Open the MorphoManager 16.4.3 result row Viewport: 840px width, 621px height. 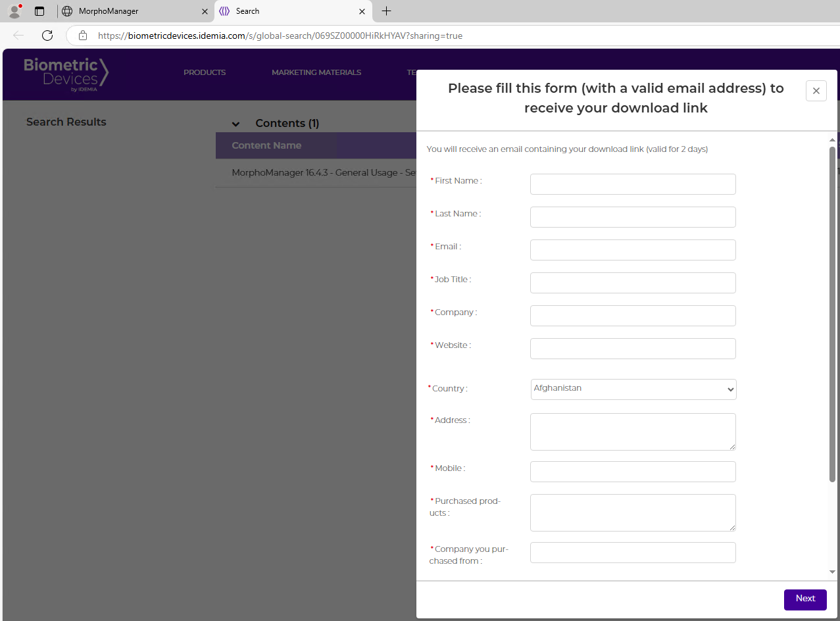click(x=316, y=172)
